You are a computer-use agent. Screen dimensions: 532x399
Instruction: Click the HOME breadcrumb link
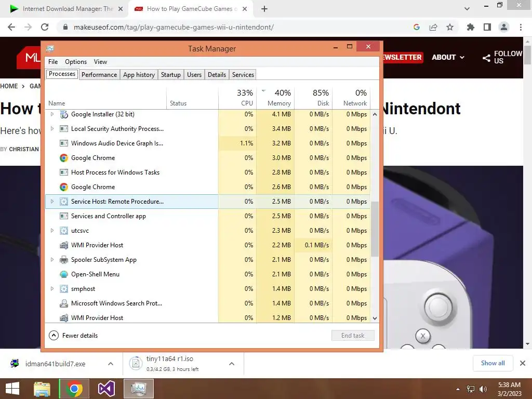point(9,86)
